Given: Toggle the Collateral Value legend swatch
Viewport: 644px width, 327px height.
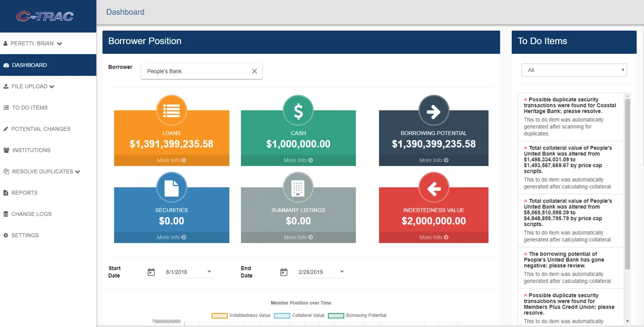Looking at the screenshot, I should (282, 316).
